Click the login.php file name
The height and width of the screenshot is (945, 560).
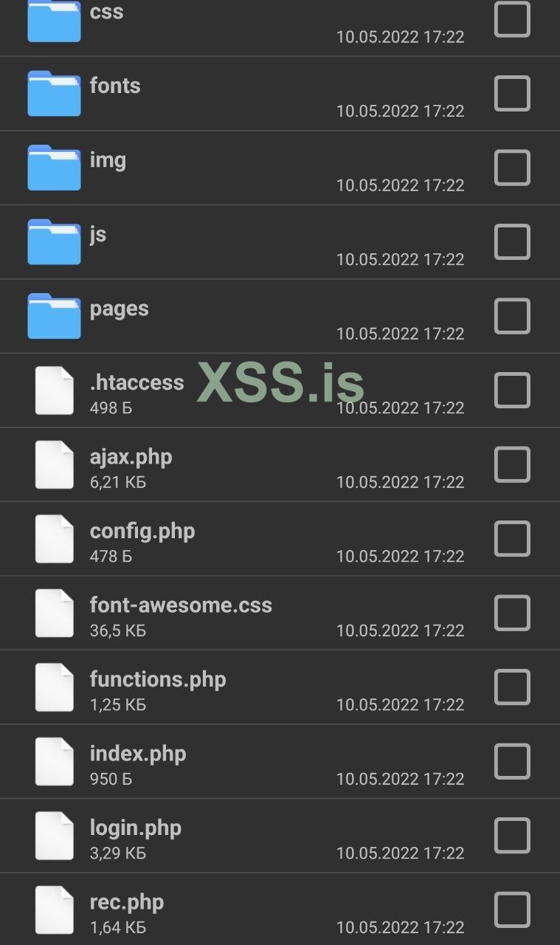pos(136,828)
